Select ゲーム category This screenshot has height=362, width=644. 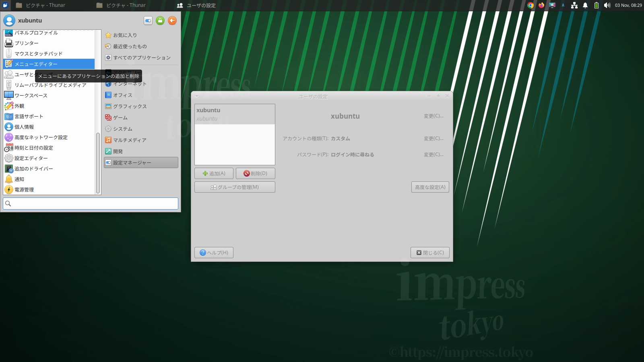[x=141, y=117]
